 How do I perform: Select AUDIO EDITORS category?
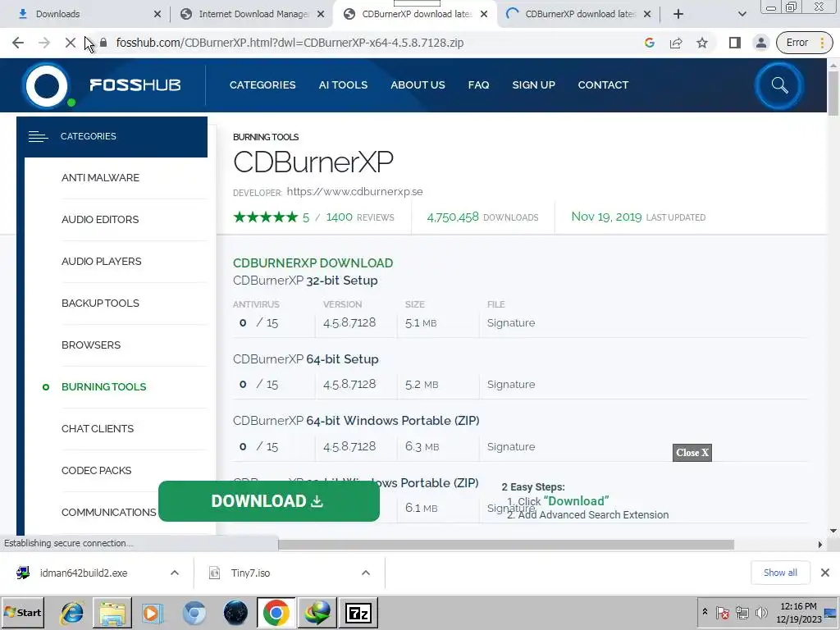coord(100,220)
